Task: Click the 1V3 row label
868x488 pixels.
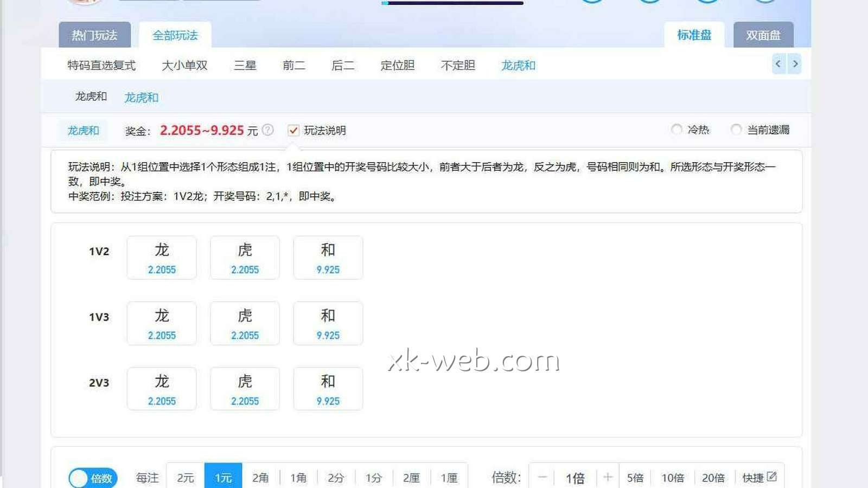Action: click(x=99, y=317)
